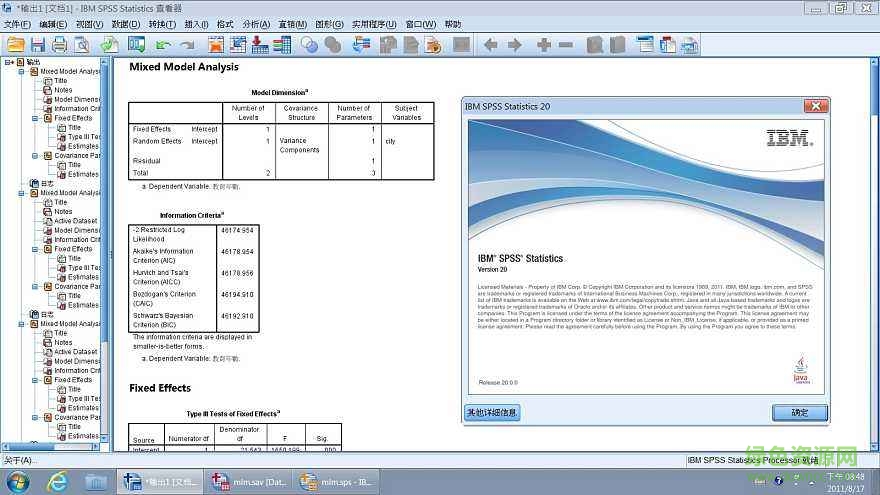Click the 46174.954 value in Information Criteria

tap(237, 231)
